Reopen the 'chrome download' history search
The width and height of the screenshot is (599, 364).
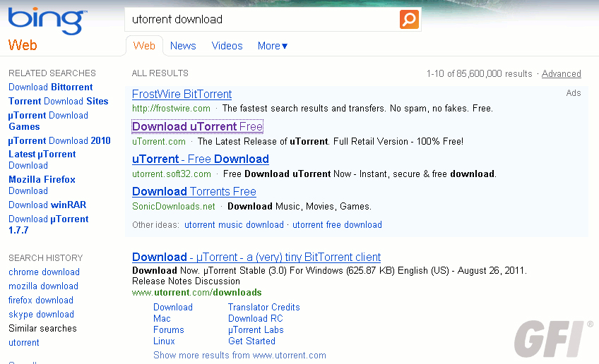pos(44,272)
